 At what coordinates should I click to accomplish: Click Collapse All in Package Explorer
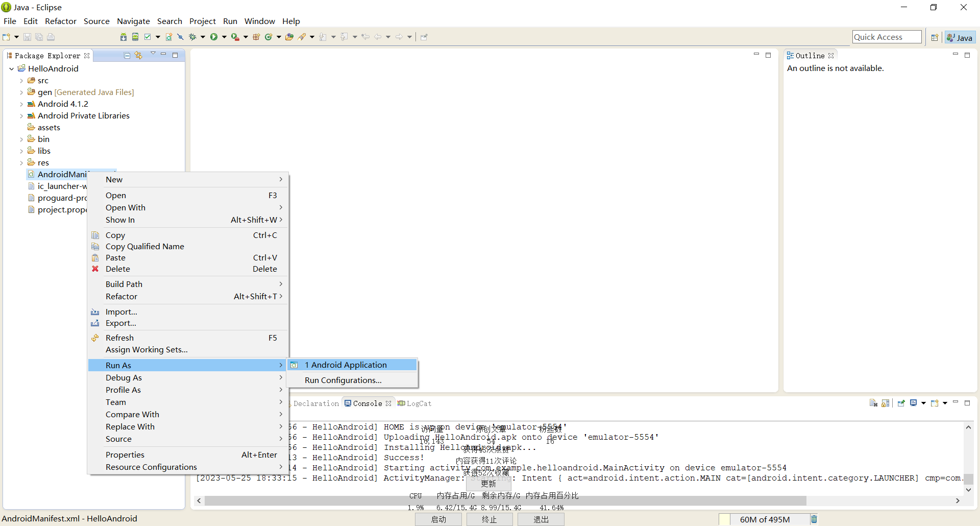127,55
